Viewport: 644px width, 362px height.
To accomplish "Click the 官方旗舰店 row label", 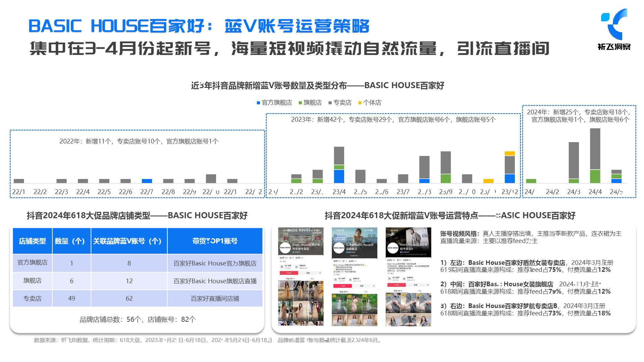I will click(33, 263).
